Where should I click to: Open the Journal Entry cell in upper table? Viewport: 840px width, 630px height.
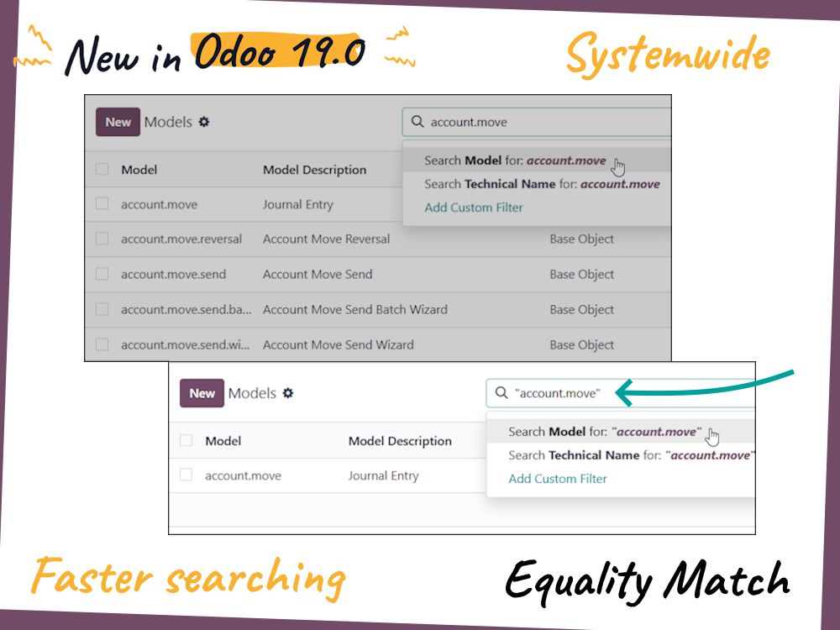coord(298,205)
